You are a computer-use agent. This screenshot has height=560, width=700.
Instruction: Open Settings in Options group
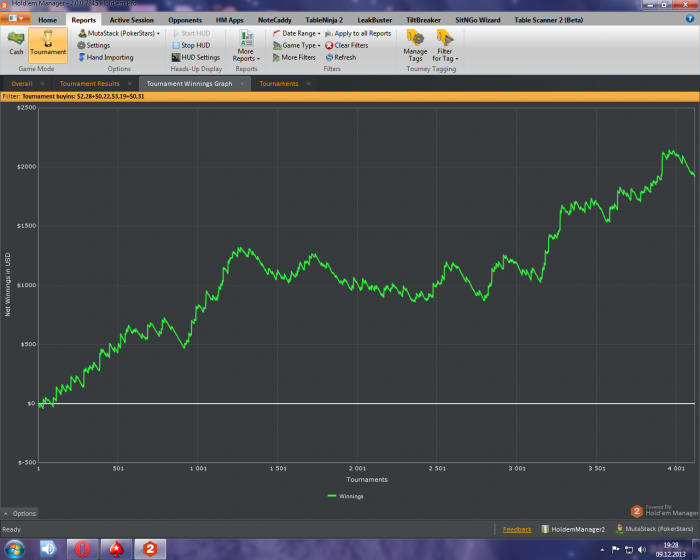94,45
